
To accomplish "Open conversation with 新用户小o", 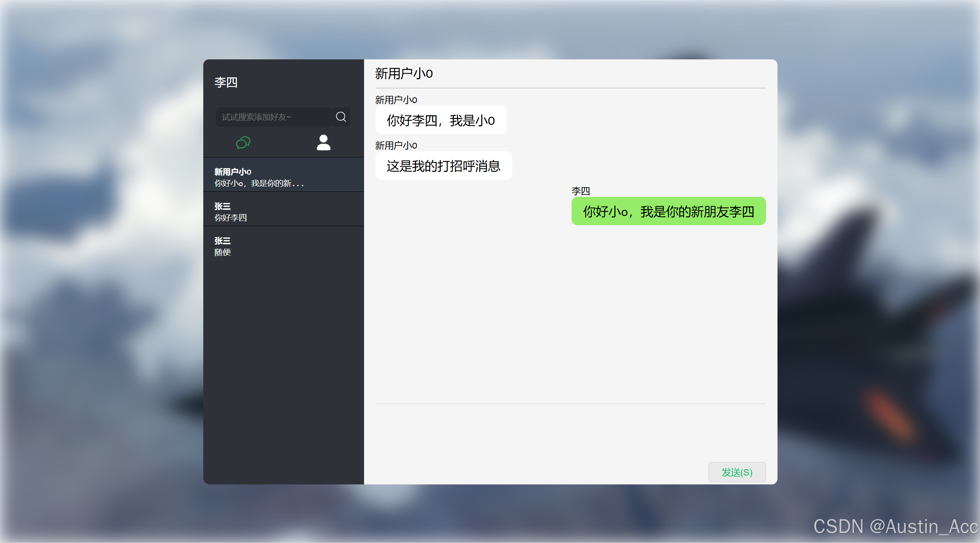I will click(x=283, y=175).
